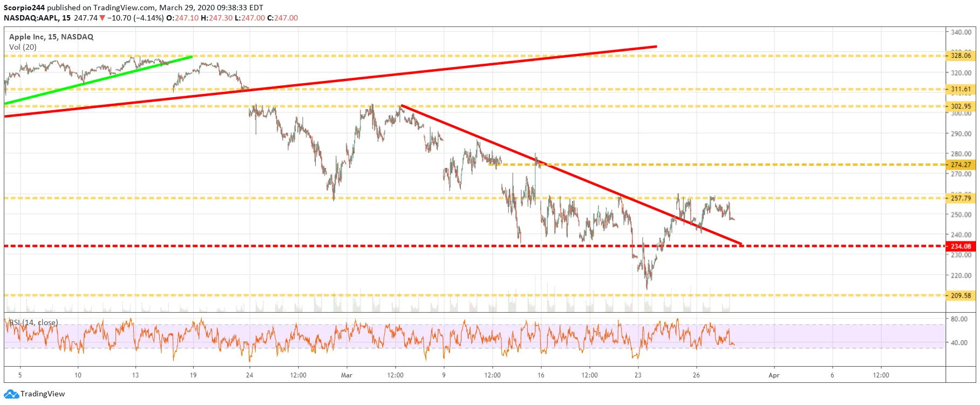Click the 340.00 price axis value
The image size is (980, 405).
961,32
